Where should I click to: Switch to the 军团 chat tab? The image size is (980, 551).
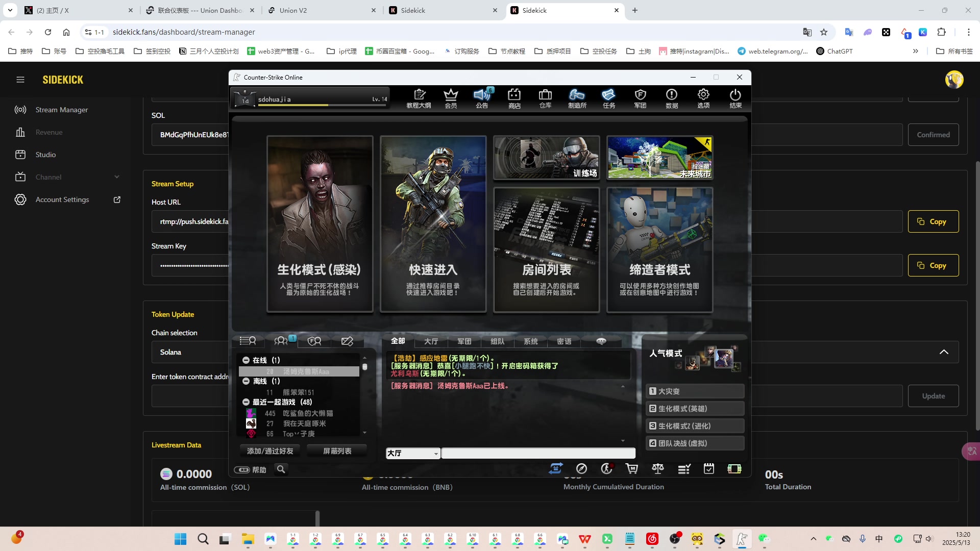(x=464, y=341)
